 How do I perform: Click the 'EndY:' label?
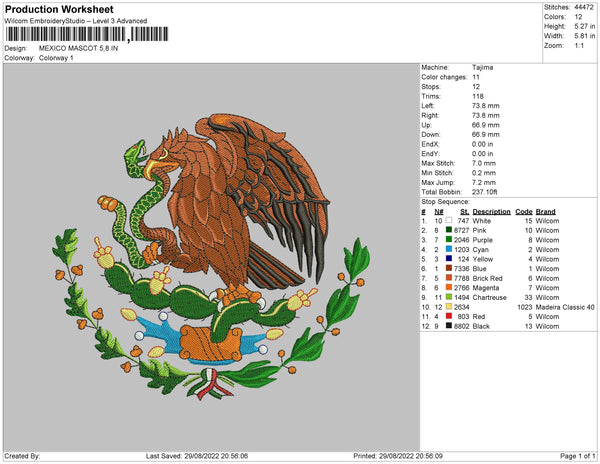click(x=430, y=154)
